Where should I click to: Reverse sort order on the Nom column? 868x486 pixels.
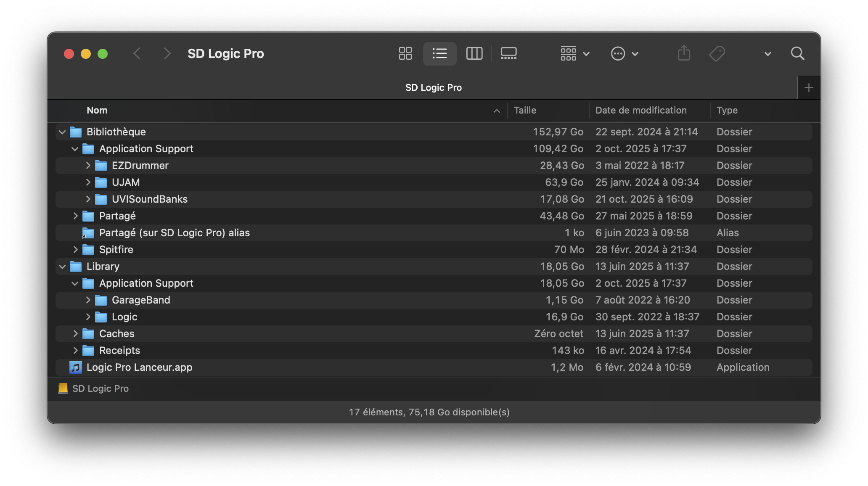coord(97,110)
